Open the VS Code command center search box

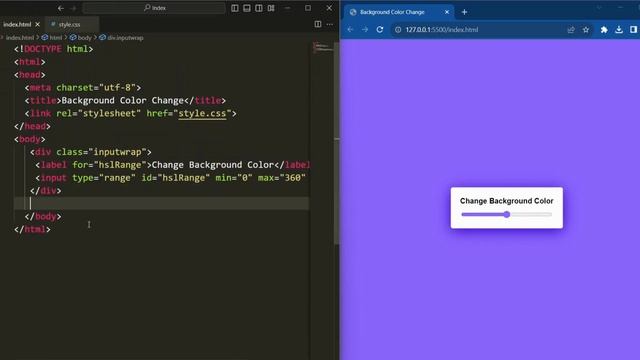pos(154,8)
